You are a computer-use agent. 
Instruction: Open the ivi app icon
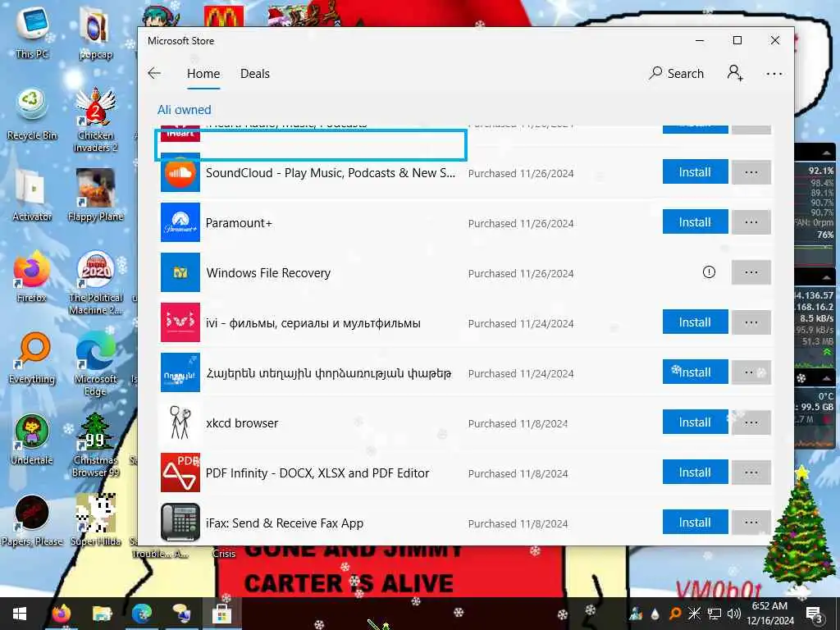point(180,322)
